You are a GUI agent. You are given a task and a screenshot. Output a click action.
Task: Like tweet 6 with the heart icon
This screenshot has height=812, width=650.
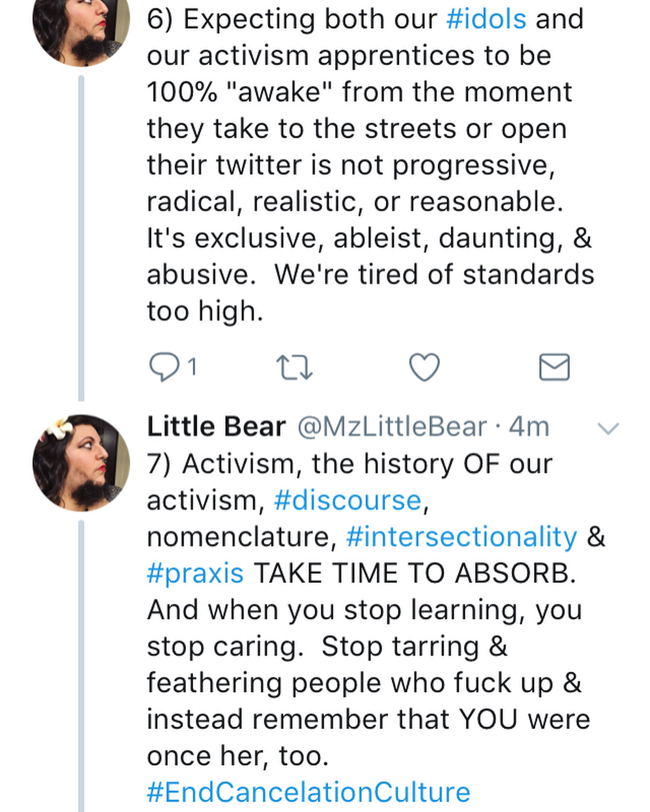424,367
